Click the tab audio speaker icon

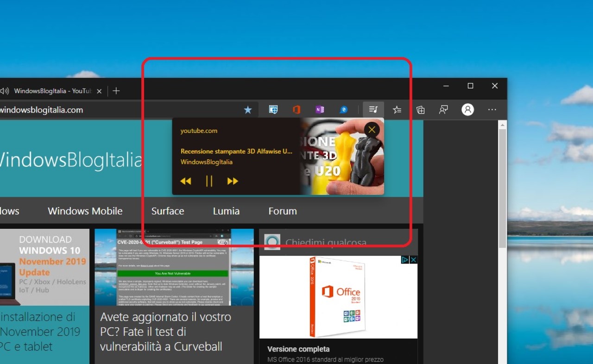[5, 91]
